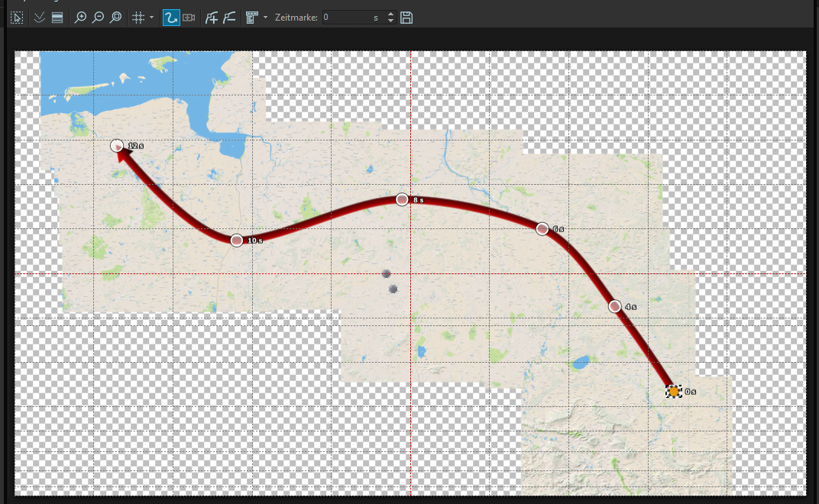The image size is (819, 504).
Task: Open the grid options dropdown arrow
Action: pyautogui.click(x=151, y=17)
